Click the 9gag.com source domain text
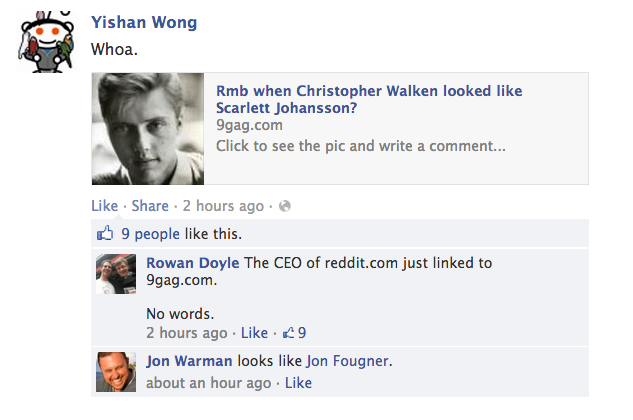The height and width of the screenshot is (420, 633). tap(249, 125)
